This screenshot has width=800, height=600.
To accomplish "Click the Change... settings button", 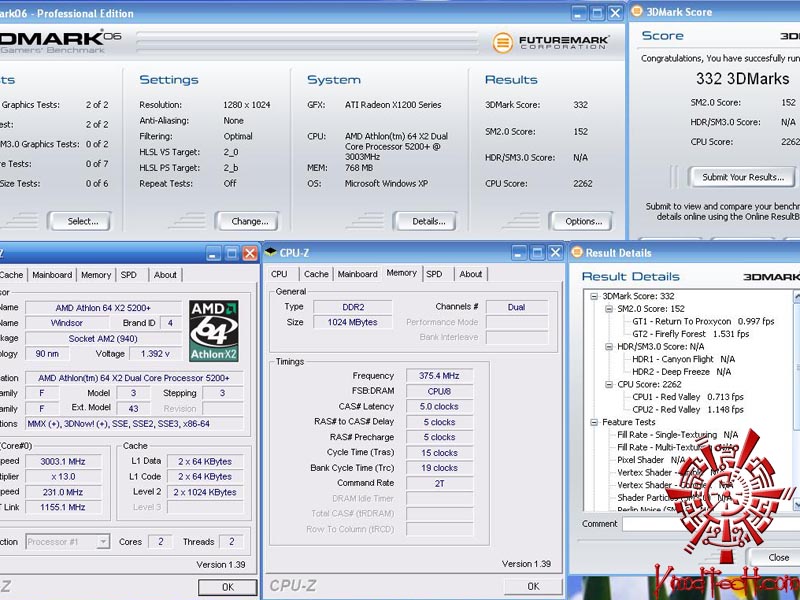I will pos(248,221).
